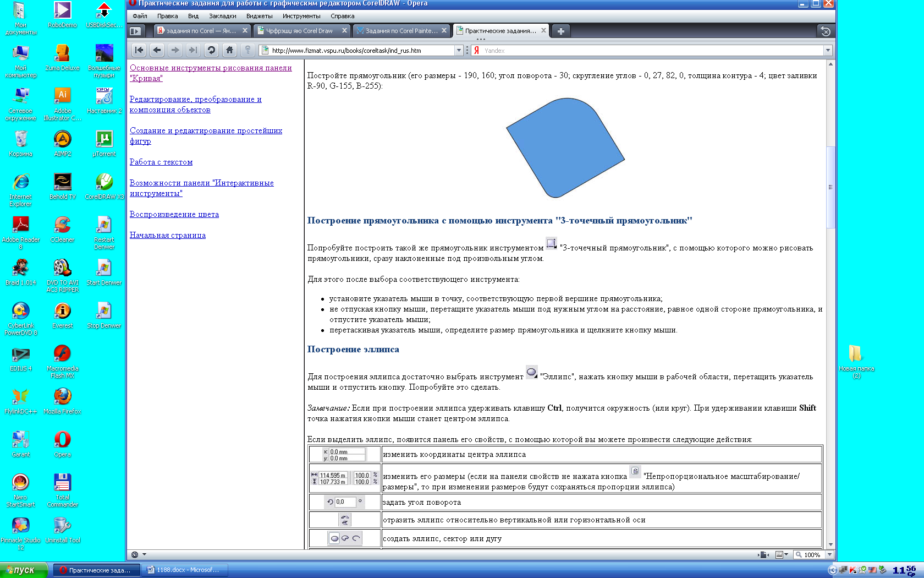Toggle the Opera panels sidebar button
The height and width of the screenshot is (578, 924).
pos(135,31)
